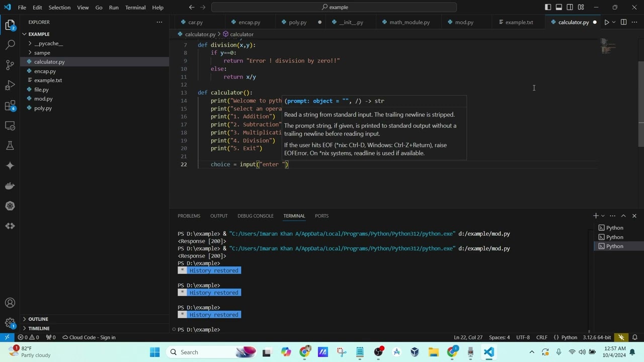This screenshot has height=362, width=644.
Task: Toggle the secondary side bar layout button
Action: click(x=570, y=7)
